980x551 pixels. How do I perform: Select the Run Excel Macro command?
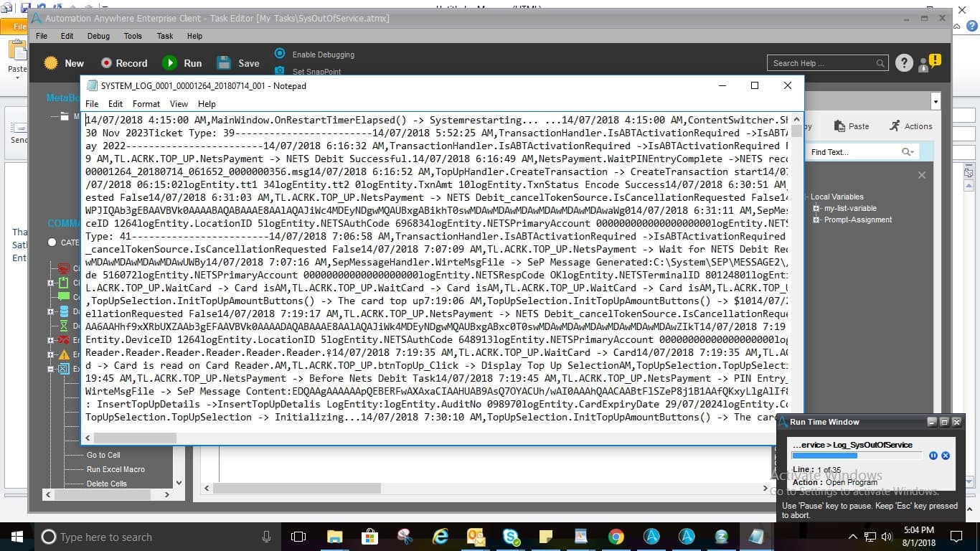pyautogui.click(x=116, y=469)
